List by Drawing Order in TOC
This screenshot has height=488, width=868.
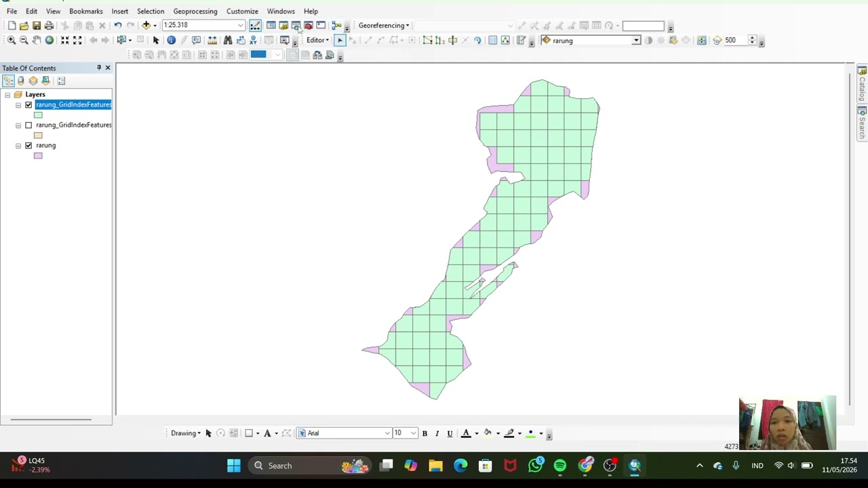pos(8,81)
